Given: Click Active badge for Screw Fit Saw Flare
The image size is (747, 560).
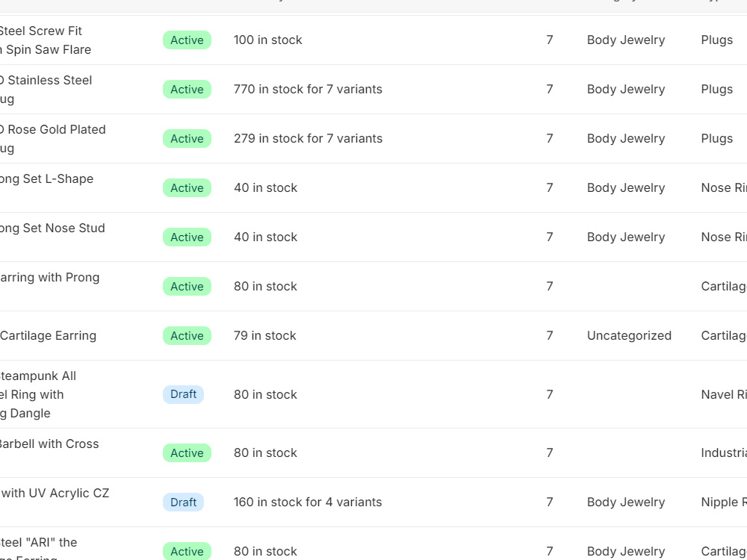Looking at the screenshot, I should tap(187, 40).
